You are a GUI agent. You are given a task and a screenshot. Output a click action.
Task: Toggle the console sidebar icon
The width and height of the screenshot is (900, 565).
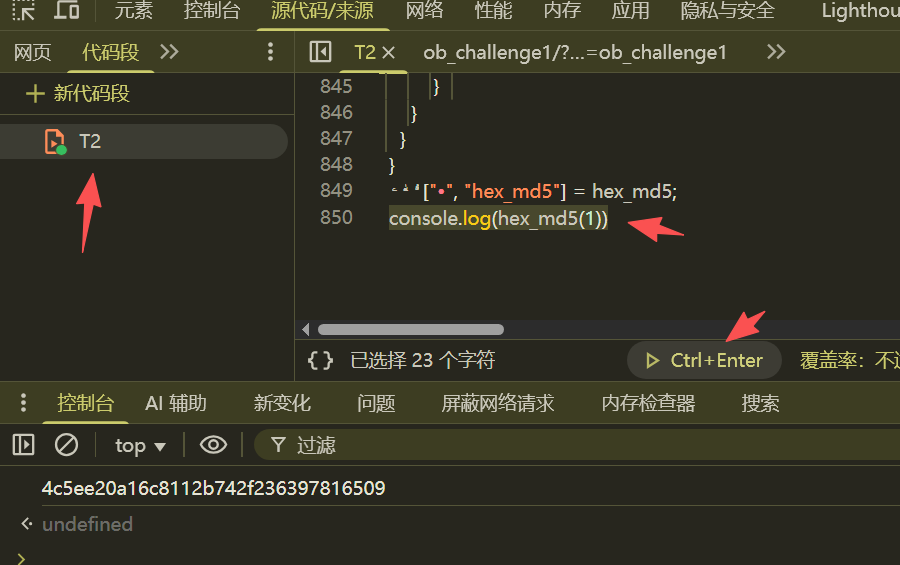tap(24, 445)
